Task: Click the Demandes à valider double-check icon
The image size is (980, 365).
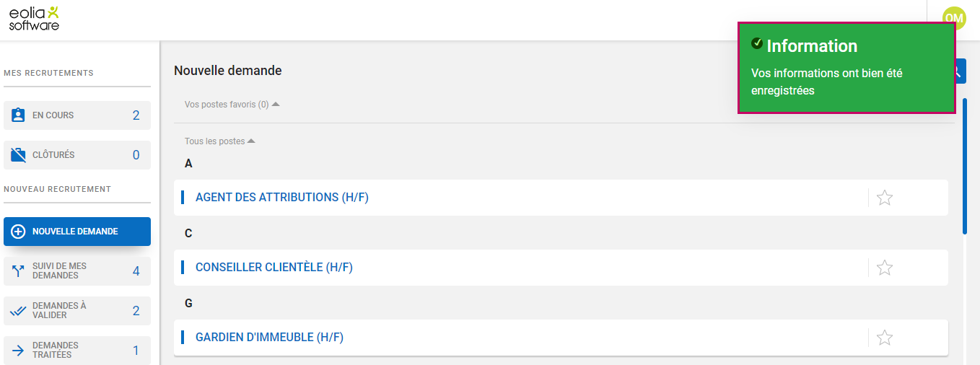Action: point(19,311)
